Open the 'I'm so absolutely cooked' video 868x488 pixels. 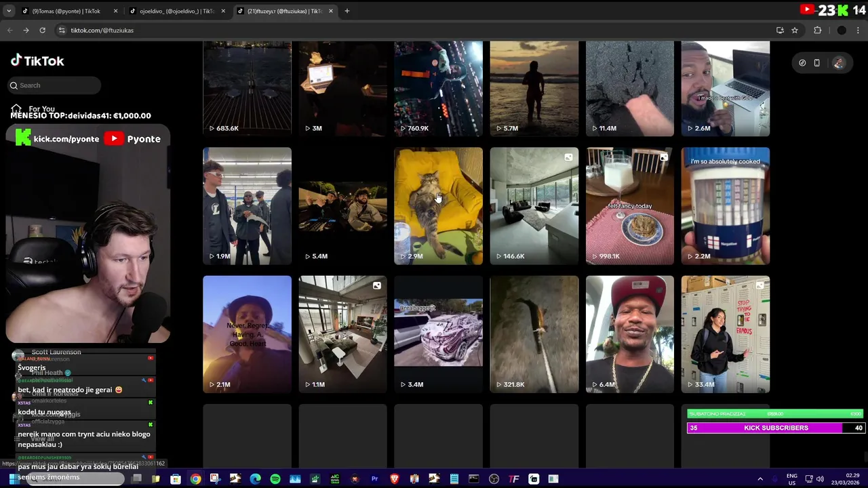pos(725,205)
